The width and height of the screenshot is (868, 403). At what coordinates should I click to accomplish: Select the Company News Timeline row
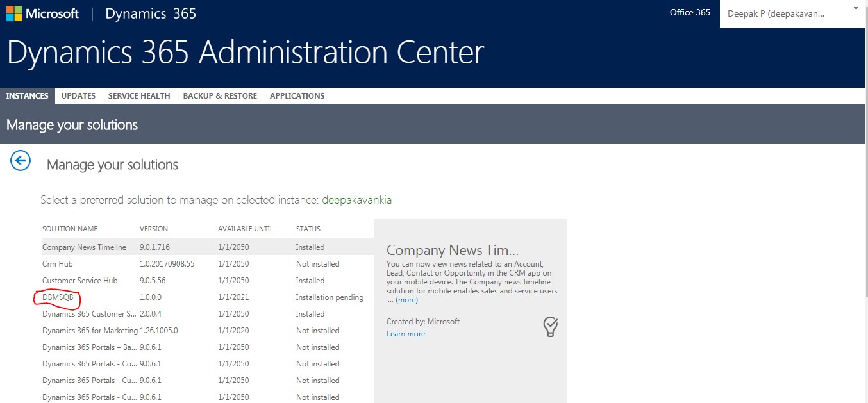[x=84, y=247]
